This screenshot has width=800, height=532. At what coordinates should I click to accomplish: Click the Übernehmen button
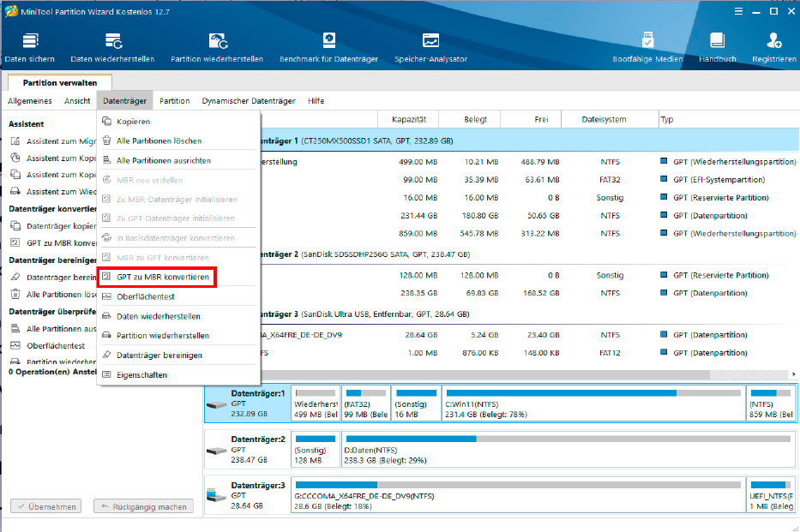click(x=46, y=506)
